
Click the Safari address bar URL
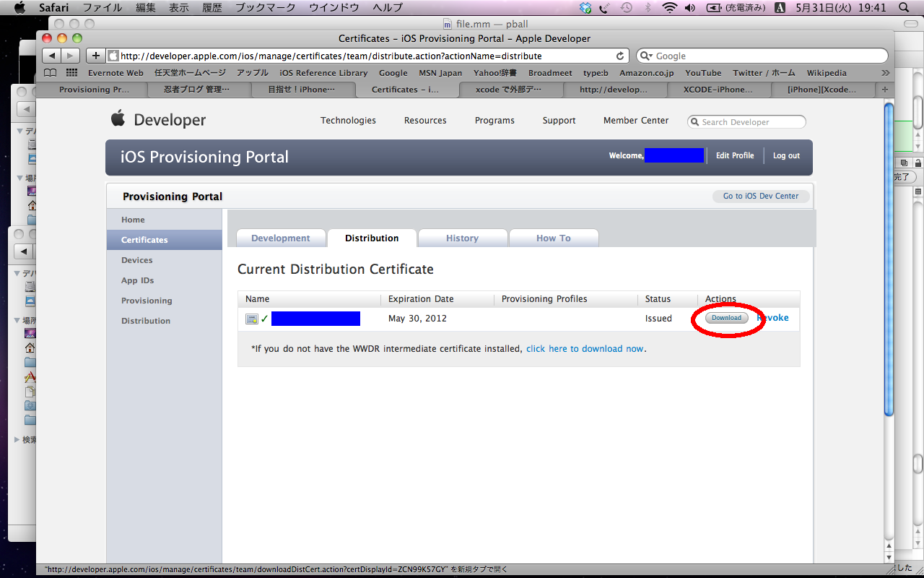(331, 56)
